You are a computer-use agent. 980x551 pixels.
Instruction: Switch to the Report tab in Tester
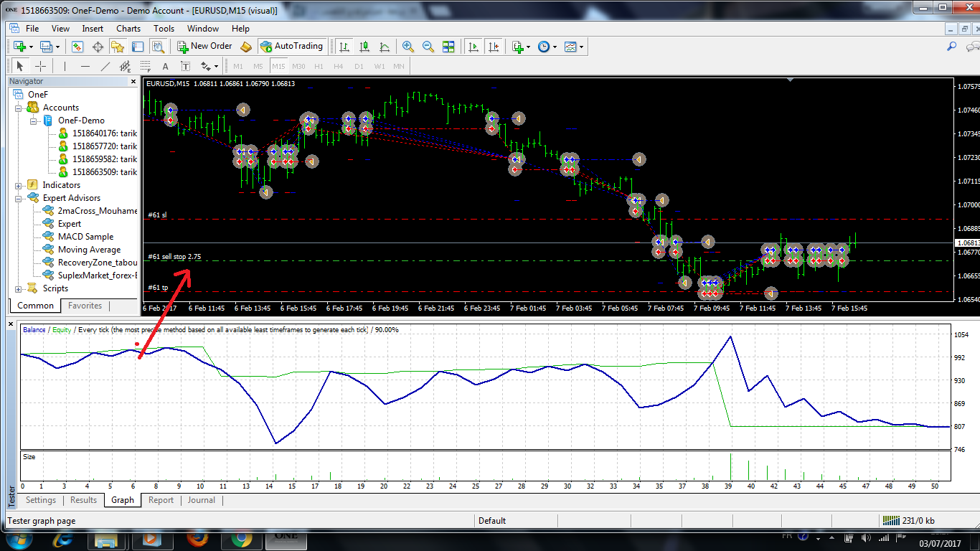pos(161,500)
